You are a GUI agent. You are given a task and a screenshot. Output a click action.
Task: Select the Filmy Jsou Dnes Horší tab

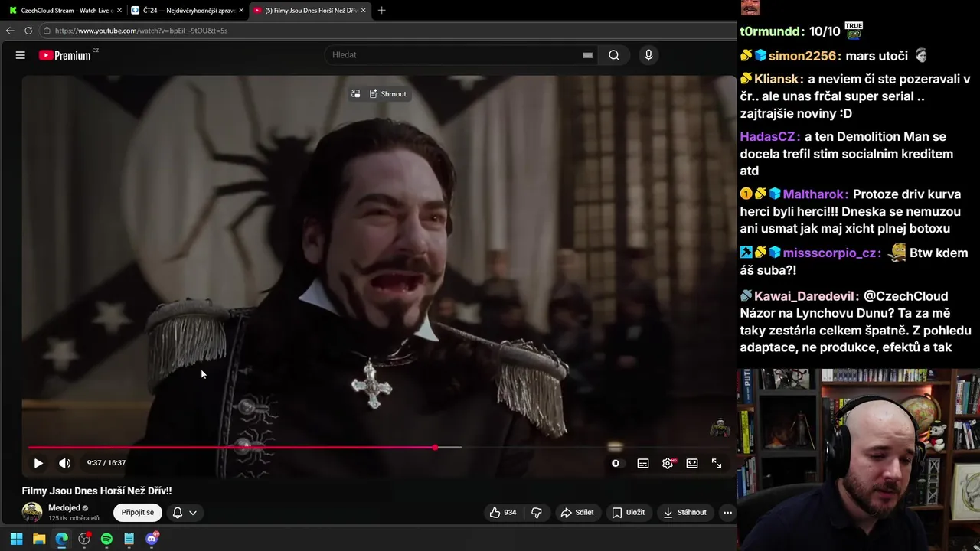click(x=309, y=10)
